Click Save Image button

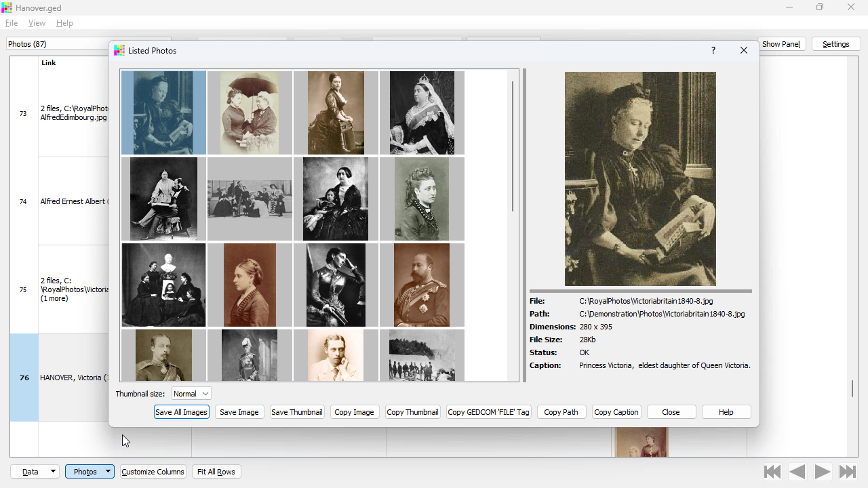coord(239,412)
